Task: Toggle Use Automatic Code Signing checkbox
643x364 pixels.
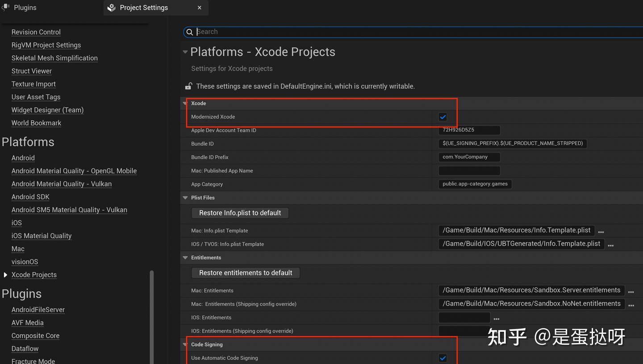Action: pos(443,358)
